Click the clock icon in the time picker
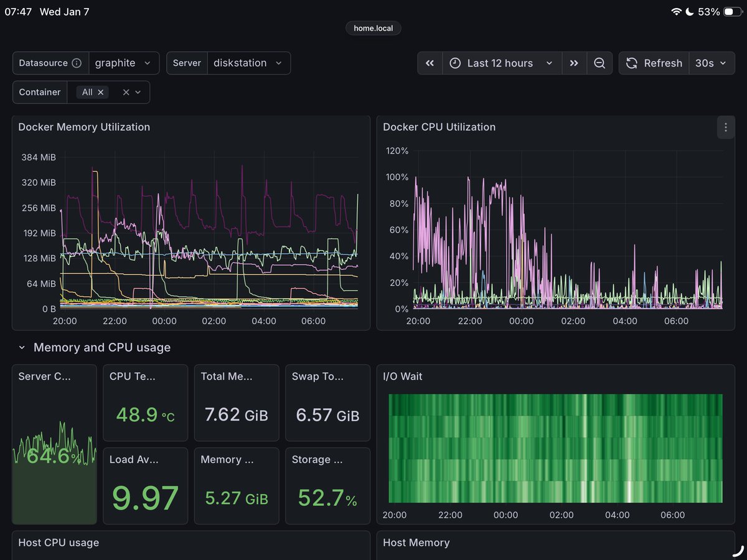The width and height of the screenshot is (747, 560). (x=455, y=63)
